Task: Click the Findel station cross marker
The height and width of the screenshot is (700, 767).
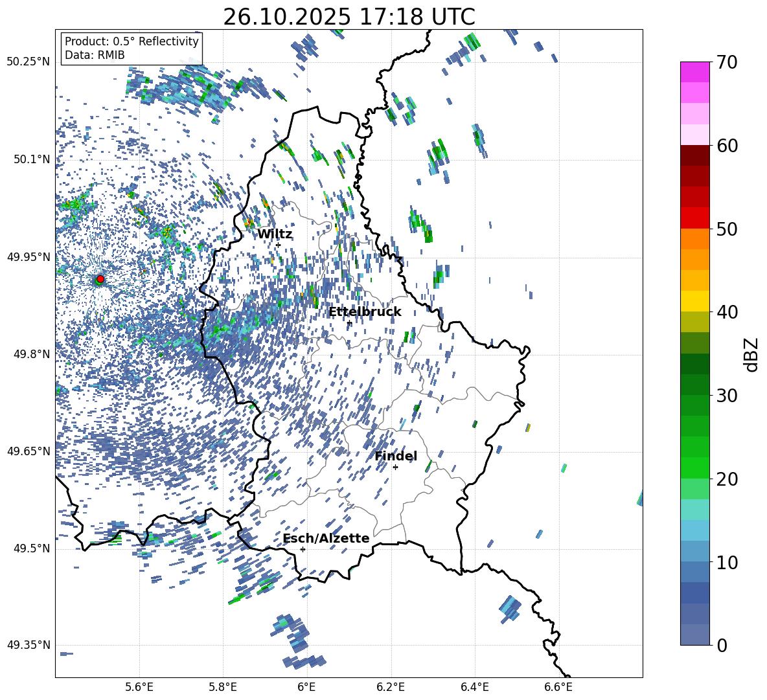Action: pyautogui.click(x=395, y=468)
